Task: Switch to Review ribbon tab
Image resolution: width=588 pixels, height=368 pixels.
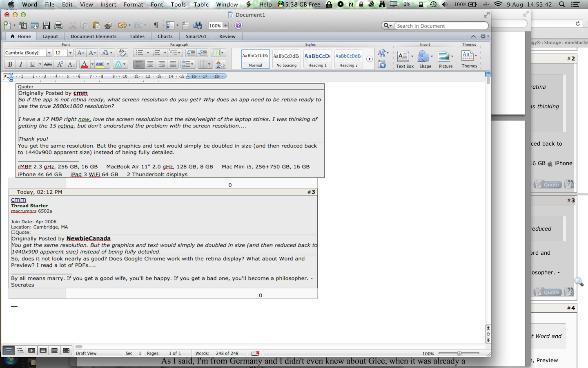Action: (227, 36)
